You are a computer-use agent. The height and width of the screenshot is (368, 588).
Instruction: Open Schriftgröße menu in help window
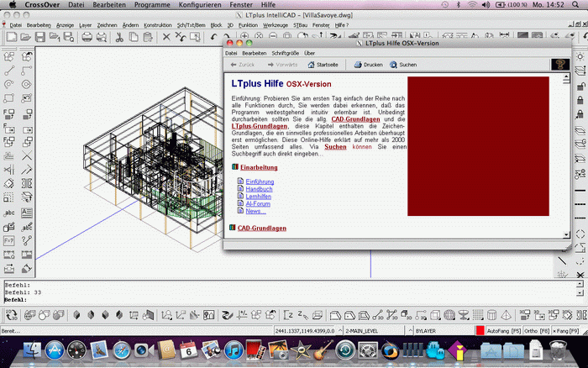(x=286, y=53)
